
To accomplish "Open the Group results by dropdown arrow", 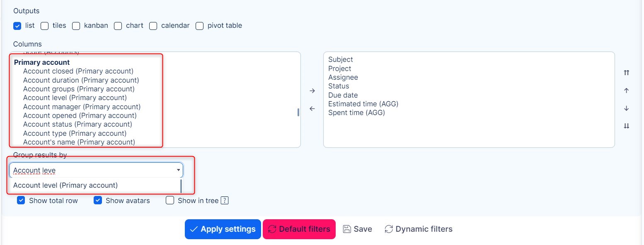I will click(178, 170).
